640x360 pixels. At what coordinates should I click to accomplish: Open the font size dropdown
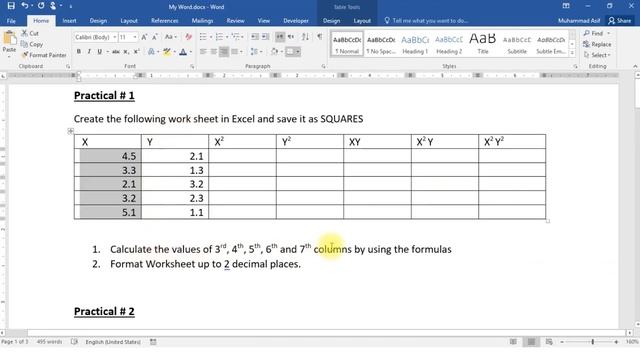(135, 37)
